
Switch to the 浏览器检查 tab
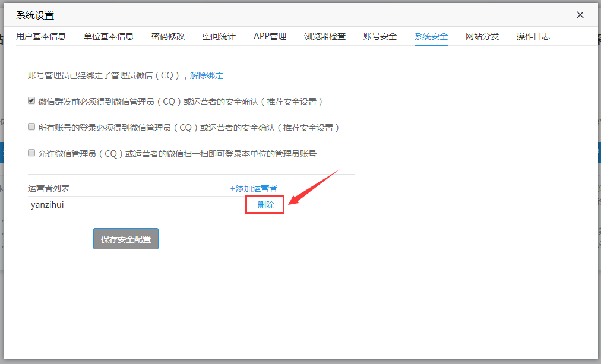325,36
